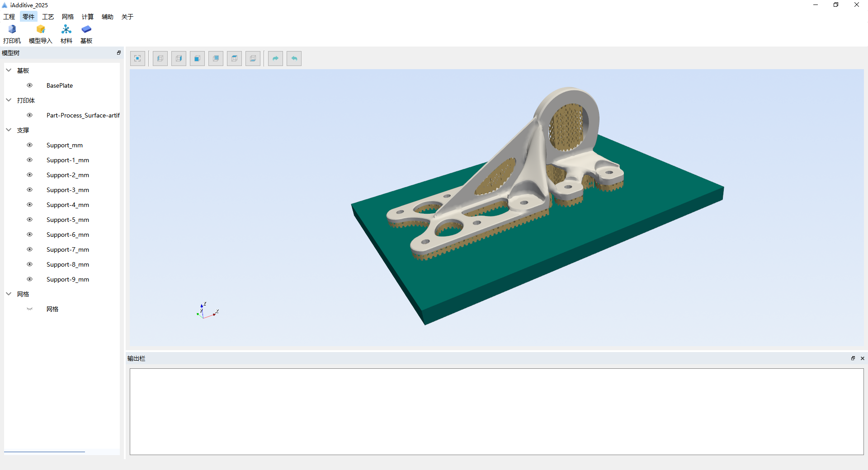Switch to front view using cube icon
The height and width of the screenshot is (470, 868).
point(197,58)
